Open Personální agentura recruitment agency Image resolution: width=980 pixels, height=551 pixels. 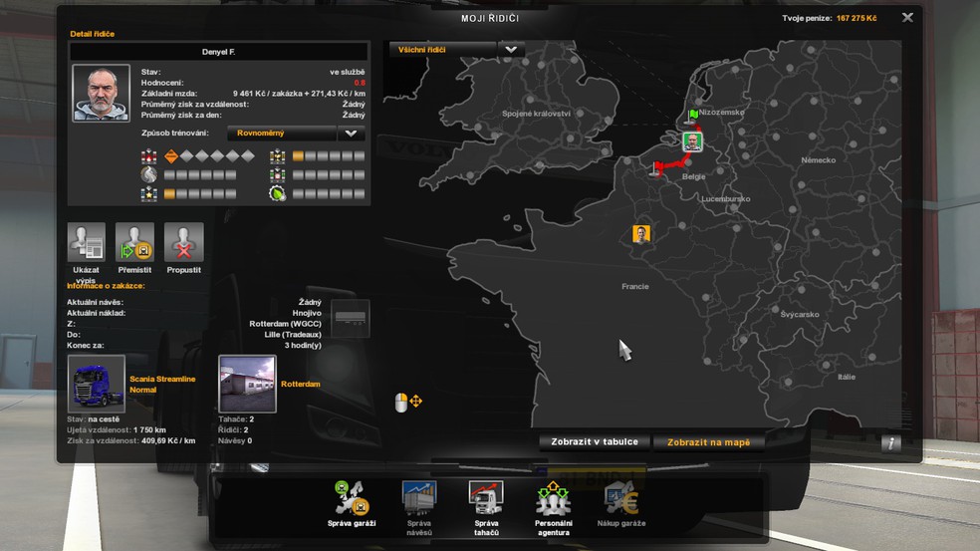click(553, 508)
